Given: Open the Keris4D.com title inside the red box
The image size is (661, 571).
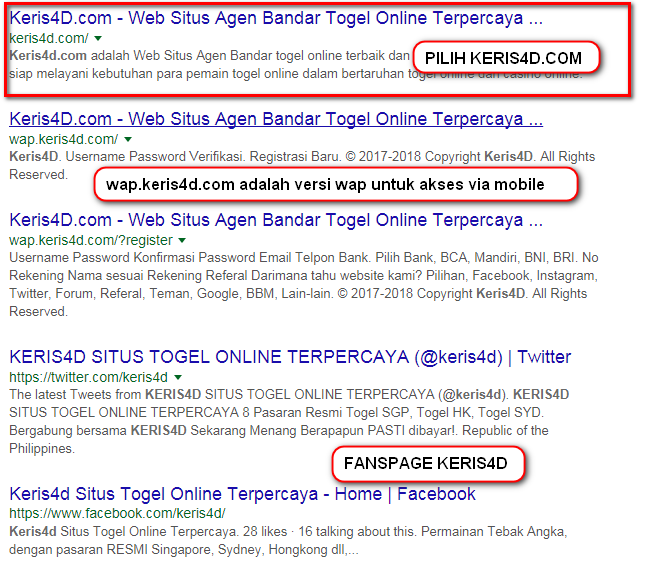Looking at the screenshot, I should point(276,18).
